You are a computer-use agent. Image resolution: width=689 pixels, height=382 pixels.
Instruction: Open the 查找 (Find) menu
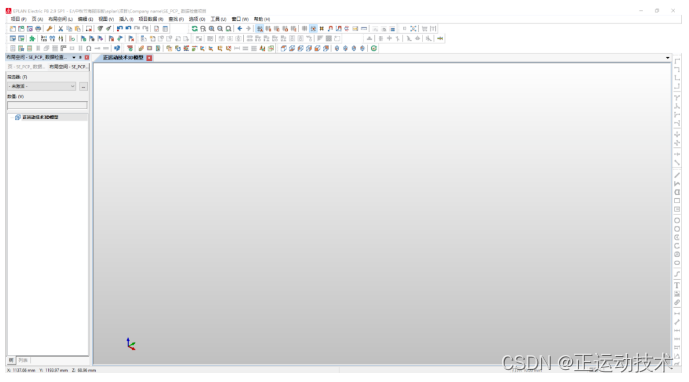(x=176, y=19)
